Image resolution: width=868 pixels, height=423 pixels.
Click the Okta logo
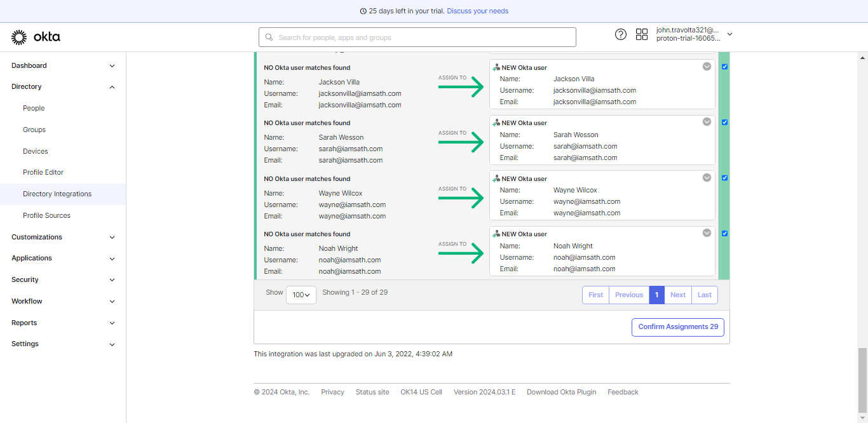pyautogui.click(x=36, y=37)
